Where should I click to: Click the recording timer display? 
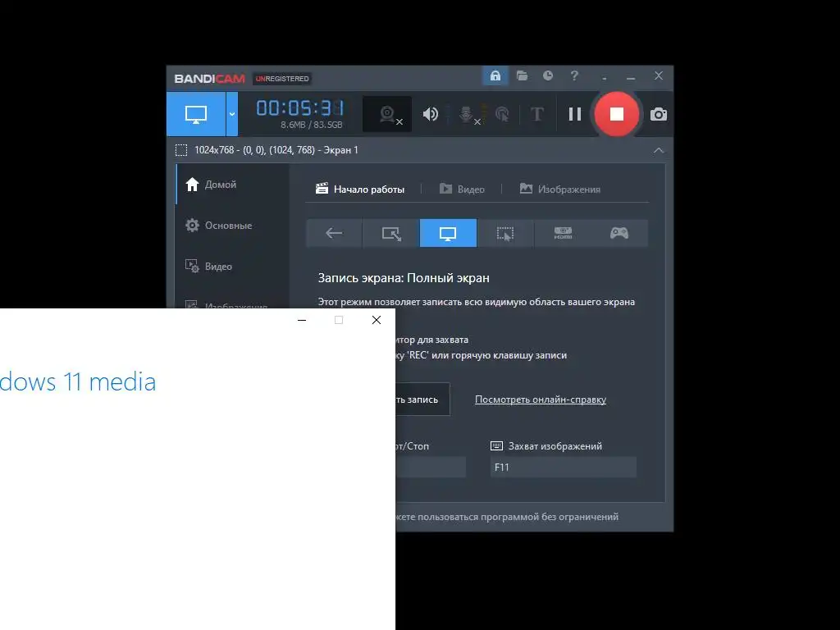[x=300, y=108]
